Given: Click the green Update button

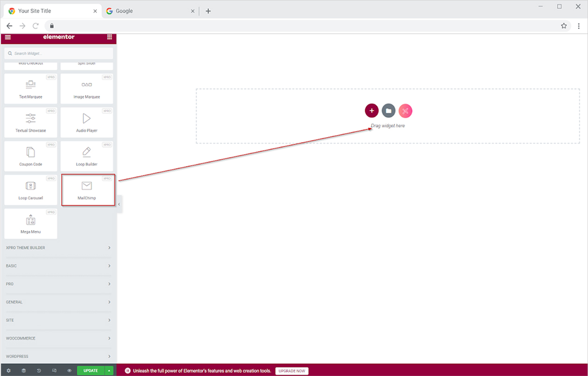Looking at the screenshot, I should [91, 371].
